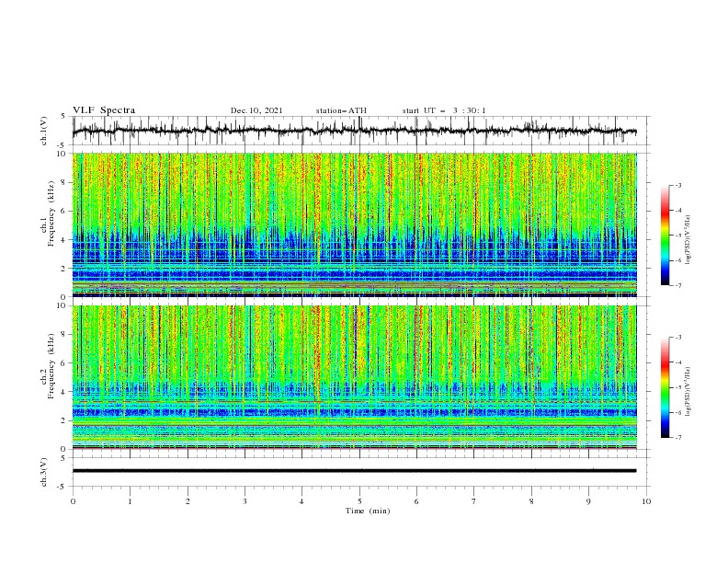Click the "-7" label on ch.2 color bar
Screen dimensions: 728x563
[677, 437]
